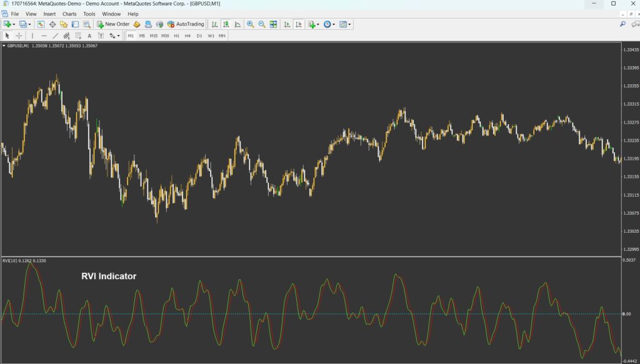Switch chart to bar chart mode
The height and width of the screenshot is (364, 640).
(214, 24)
